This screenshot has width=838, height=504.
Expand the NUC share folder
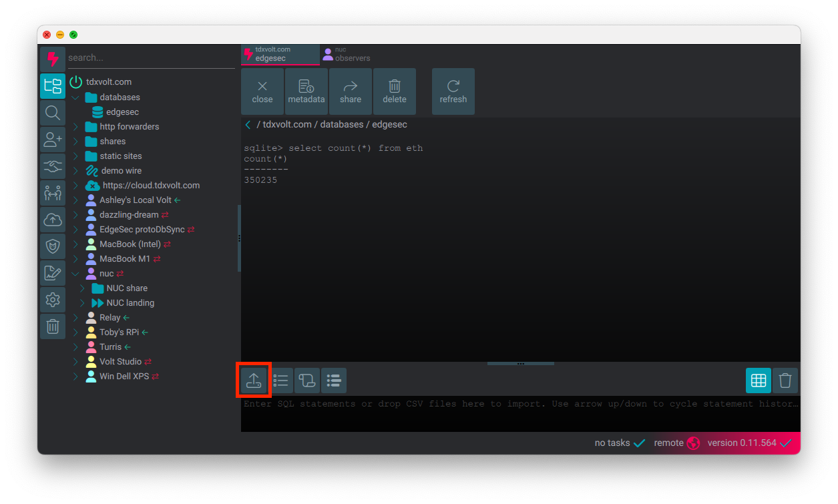pyautogui.click(x=82, y=288)
